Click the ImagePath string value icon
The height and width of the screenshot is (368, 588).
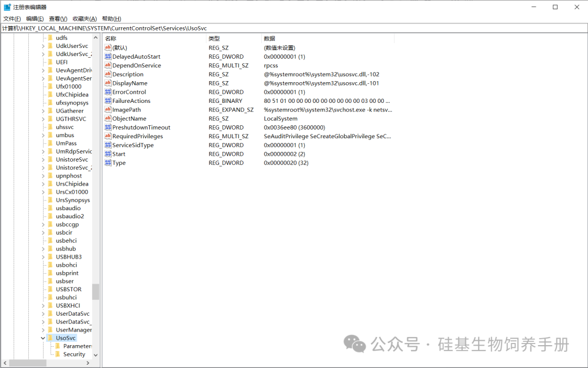(x=108, y=109)
